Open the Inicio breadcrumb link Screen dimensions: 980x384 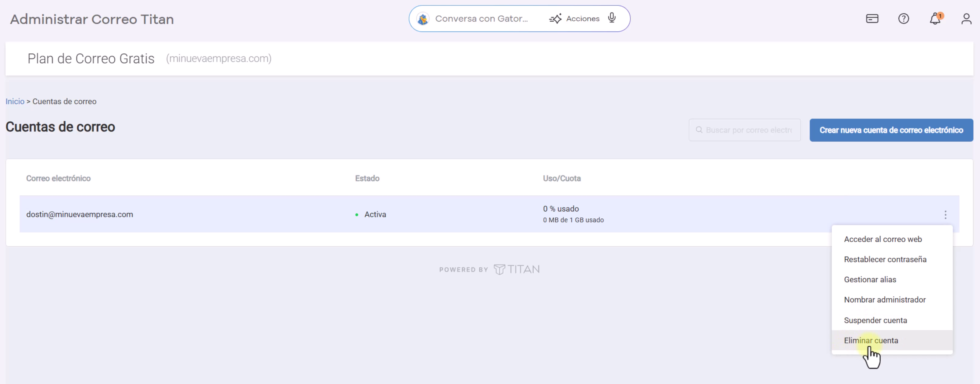[x=15, y=101]
